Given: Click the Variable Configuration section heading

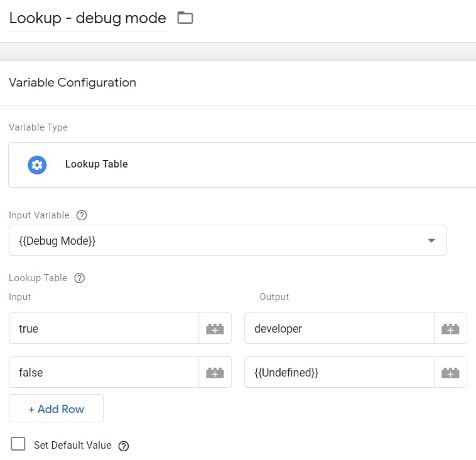Looking at the screenshot, I should (72, 82).
